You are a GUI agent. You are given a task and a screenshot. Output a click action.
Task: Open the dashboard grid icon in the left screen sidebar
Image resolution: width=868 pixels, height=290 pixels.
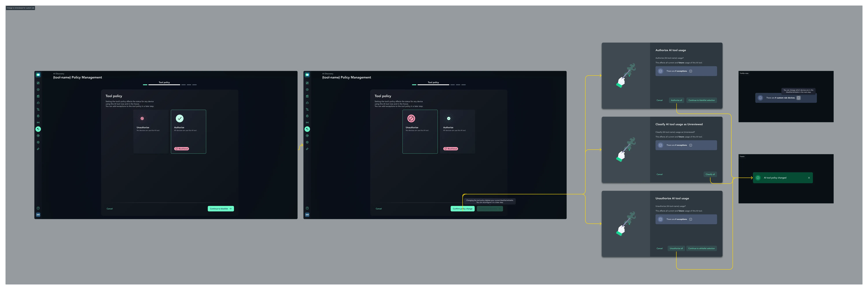[x=38, y=83]
